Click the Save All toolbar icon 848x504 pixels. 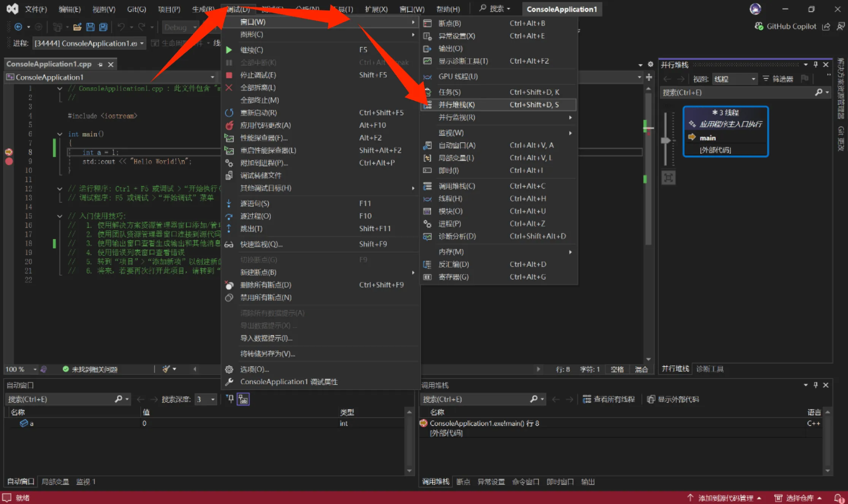coord(103,27)
